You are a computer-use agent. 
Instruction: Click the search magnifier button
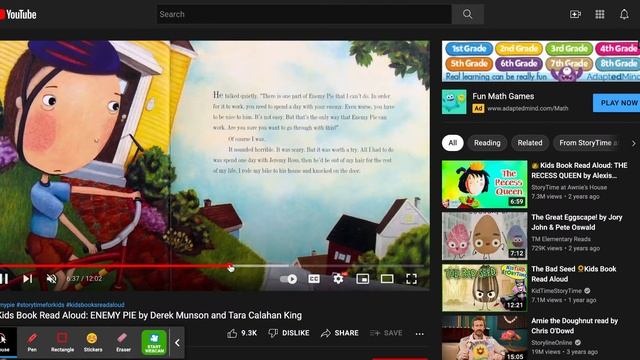[x=468, y=14]
